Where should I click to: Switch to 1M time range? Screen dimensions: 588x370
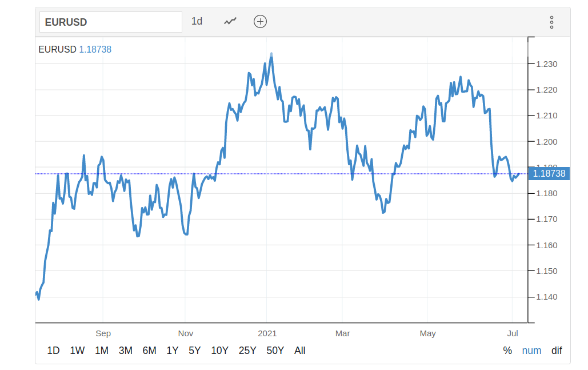pos(101,351)
